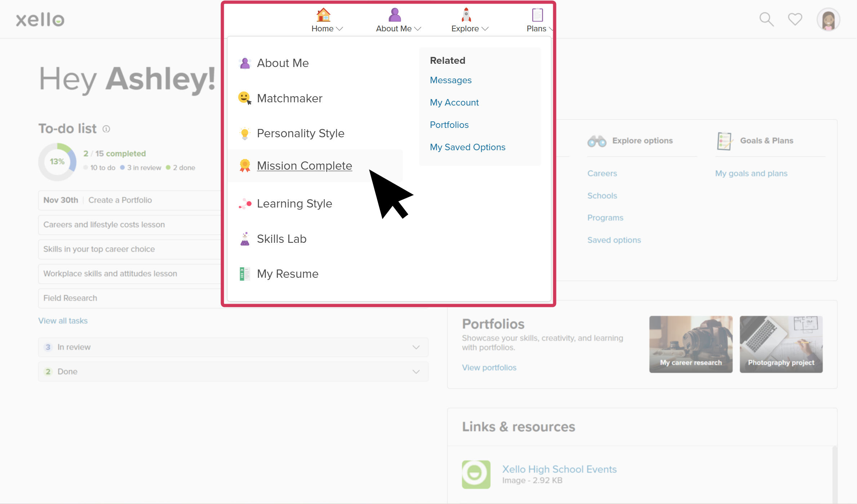Click the Matchmaker emoji icon
The image size is (857, 504).
point(245,98)
